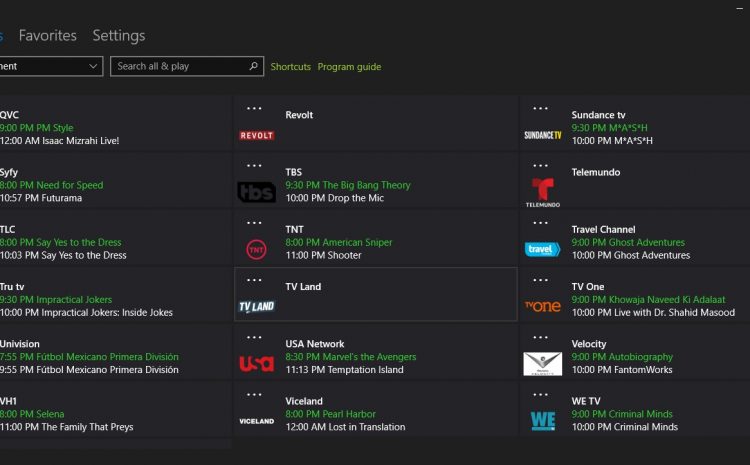This screenshot has height=465, width=750.
Task: Select the Syfy channel name
Action: (9, 172)
